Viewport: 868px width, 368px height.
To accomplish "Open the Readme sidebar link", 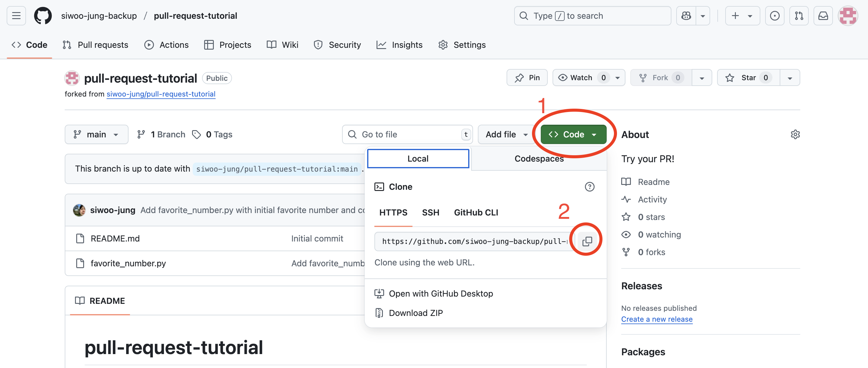I will [x=646, y=182].
